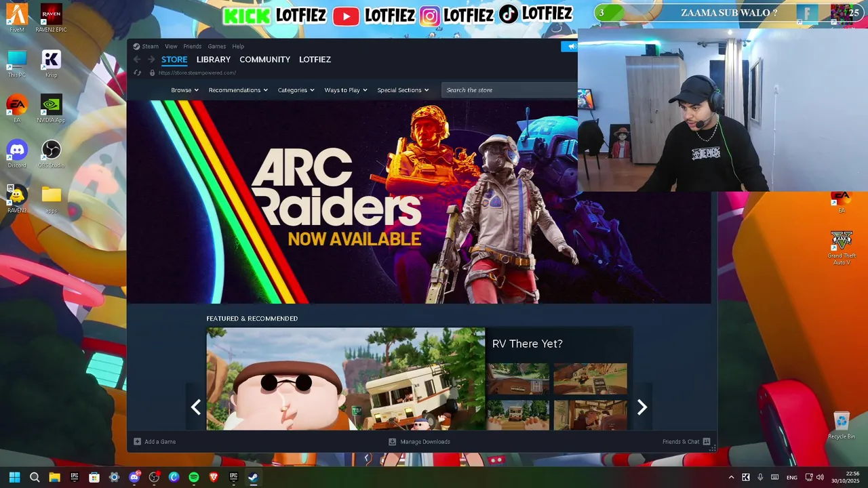Screen dimensions: 868x488
Task: Open volume control in system tray
Action: (820, 477)
